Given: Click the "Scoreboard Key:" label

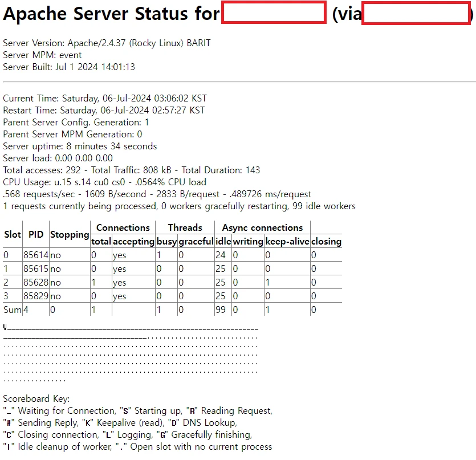Looking at the screenshot, I should (36, 399).
